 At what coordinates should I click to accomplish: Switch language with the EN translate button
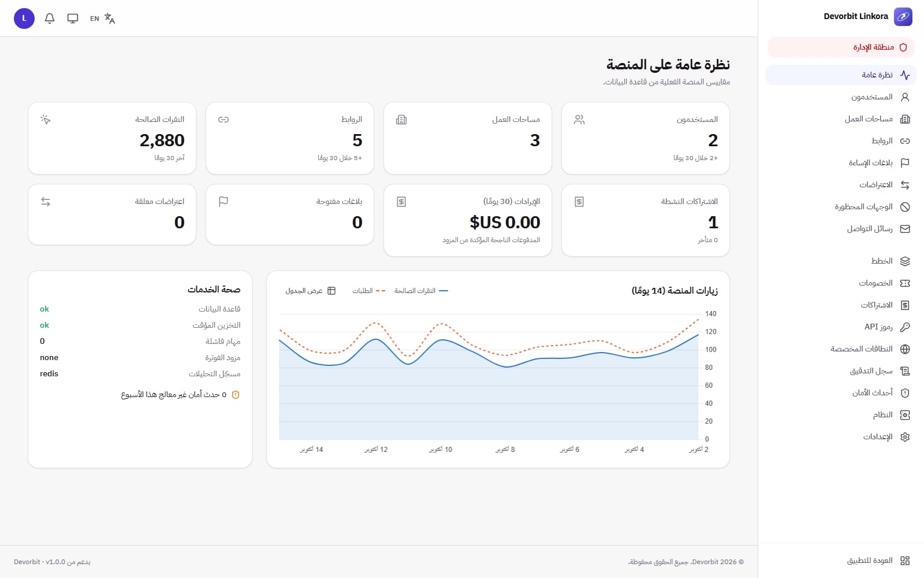(102, 18)
